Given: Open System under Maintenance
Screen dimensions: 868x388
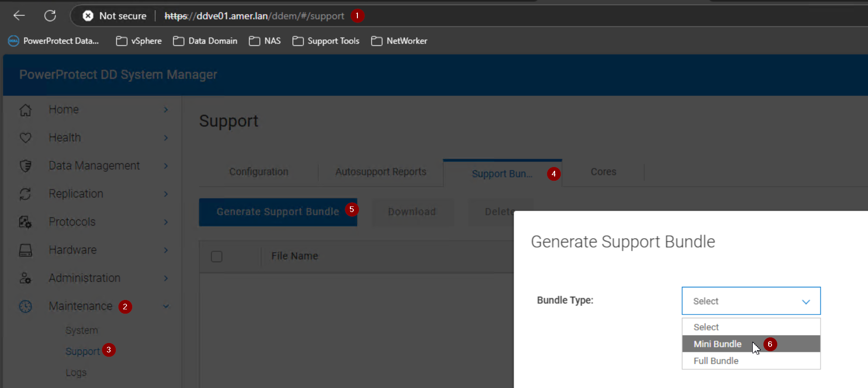Looking at the screenshot, I should point(82,330).
